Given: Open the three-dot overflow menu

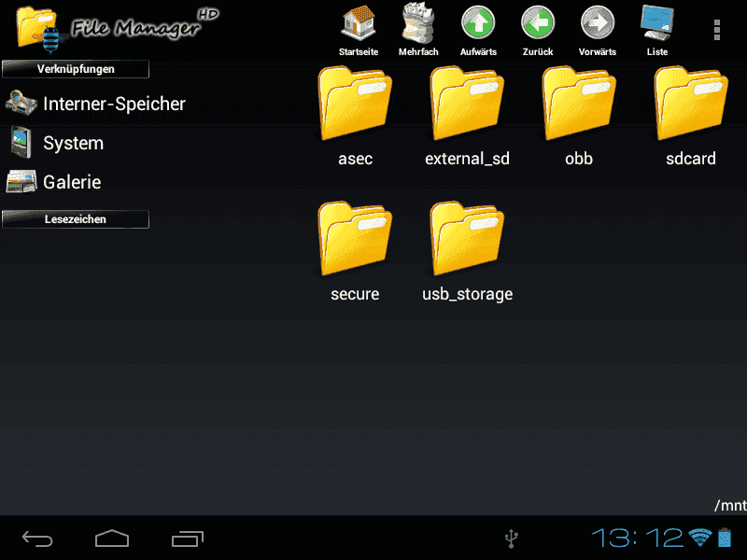Looking at the screenshot, I should (x=716, y=30).
